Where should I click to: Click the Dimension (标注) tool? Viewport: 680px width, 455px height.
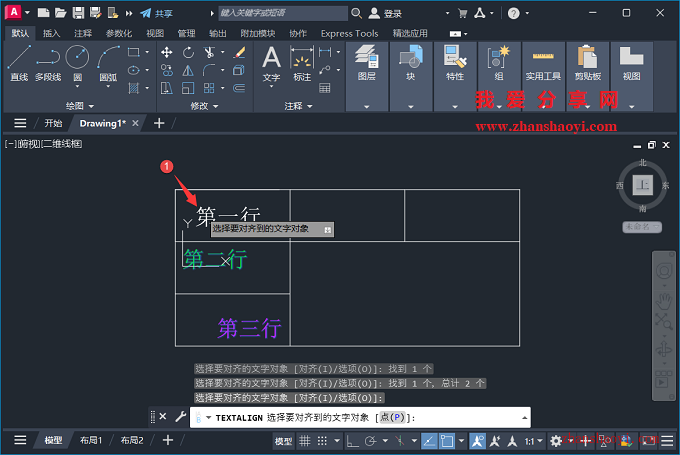[302, 63]
